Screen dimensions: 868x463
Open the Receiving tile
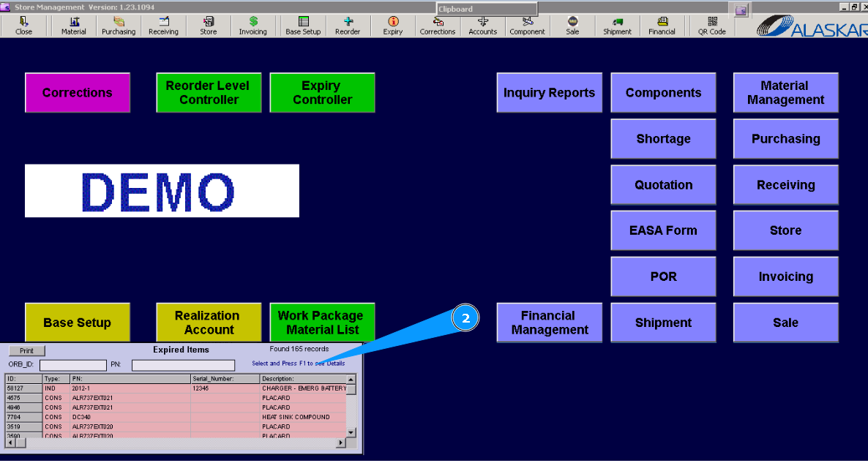[785, 184]
